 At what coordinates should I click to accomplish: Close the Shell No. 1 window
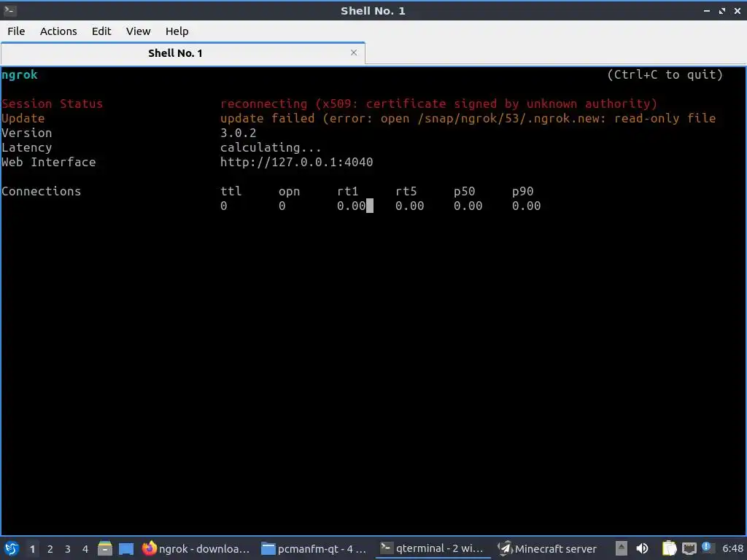click(x=737, y=10)
